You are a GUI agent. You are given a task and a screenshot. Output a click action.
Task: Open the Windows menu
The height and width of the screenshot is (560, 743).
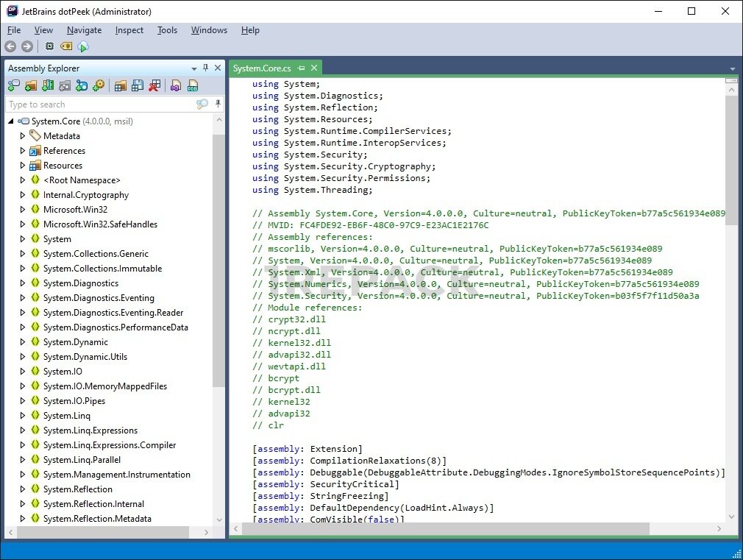tap(209, 30)
